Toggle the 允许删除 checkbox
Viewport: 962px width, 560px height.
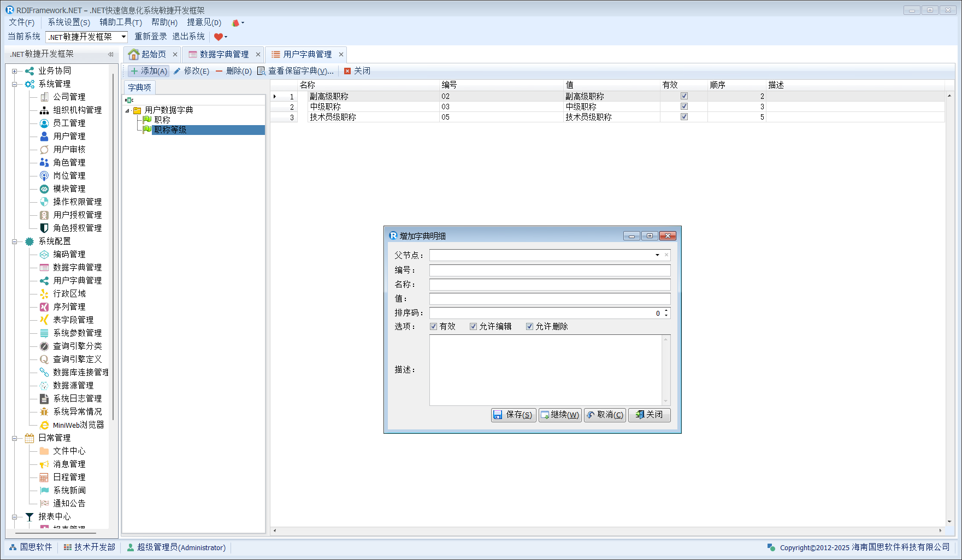(x=529, y=326)
